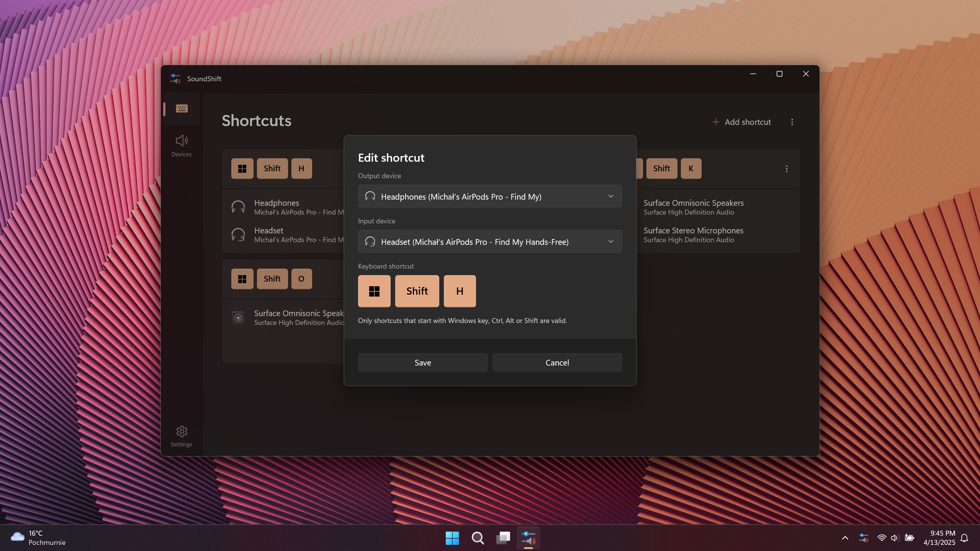Screen dimensions: 980x551
Task: Click Add shortcut button
Action: [741, 122]
